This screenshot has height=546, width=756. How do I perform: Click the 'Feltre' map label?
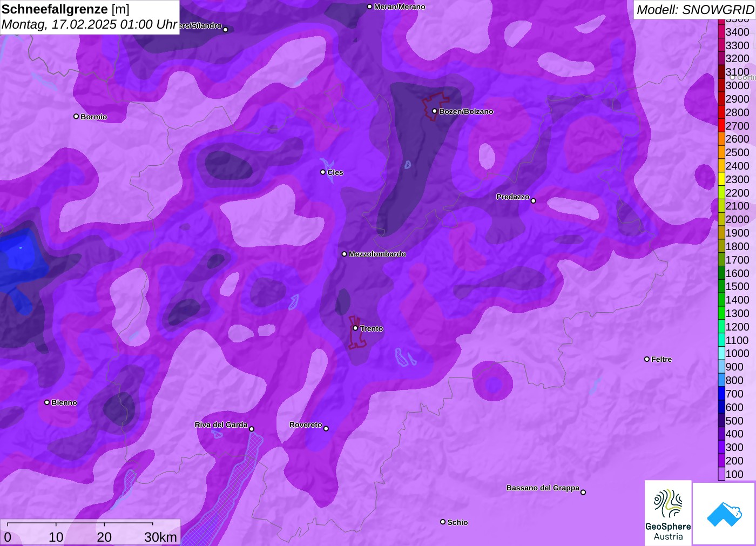click(661, 359)
